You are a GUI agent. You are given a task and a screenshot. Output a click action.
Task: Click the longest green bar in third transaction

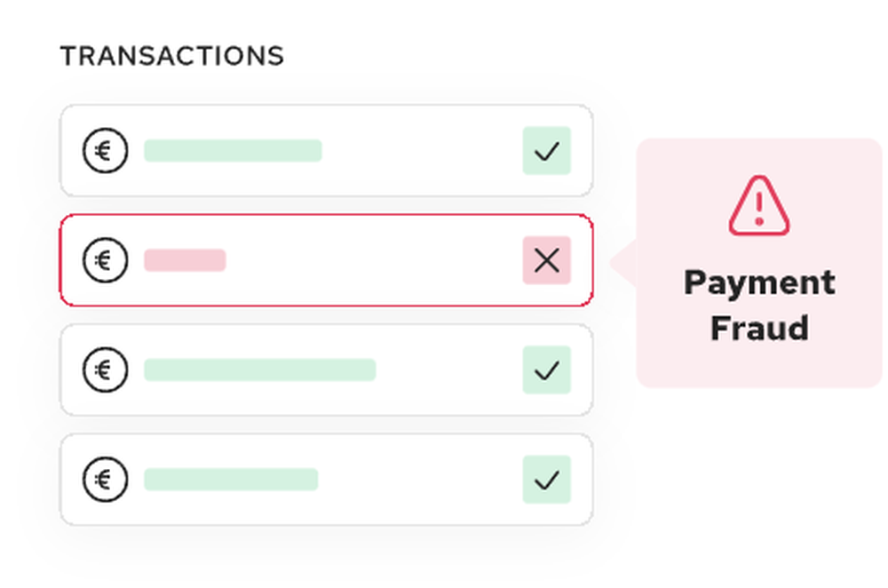(259, 370)
